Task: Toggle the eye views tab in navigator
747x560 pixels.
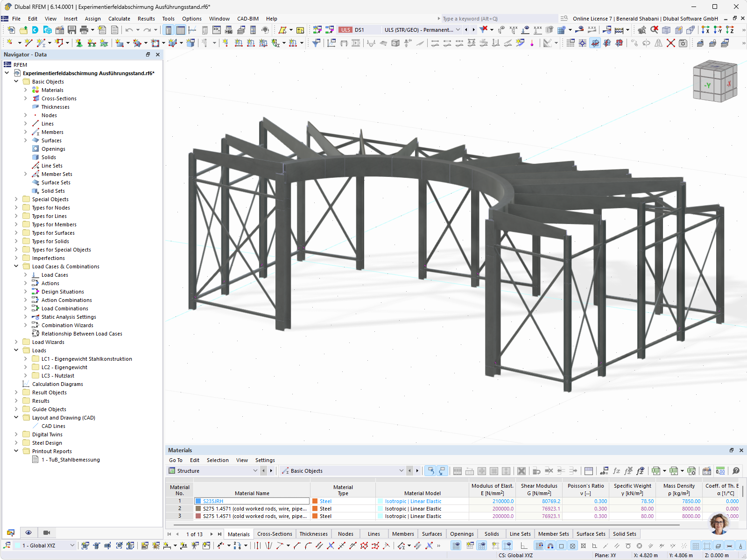Action: pos(28,532)
